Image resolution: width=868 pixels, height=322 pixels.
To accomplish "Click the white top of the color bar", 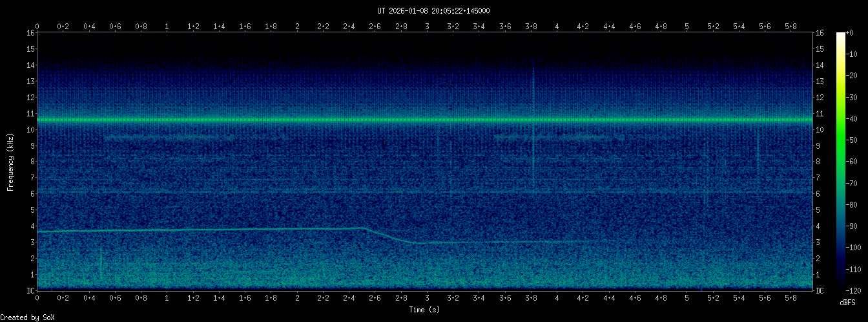I will click(x=840, y=36).
